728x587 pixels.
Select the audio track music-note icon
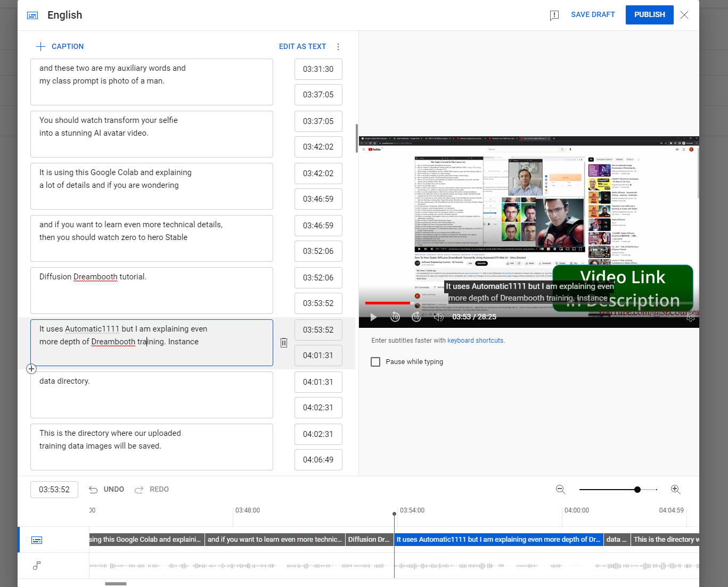coord(36,565)
